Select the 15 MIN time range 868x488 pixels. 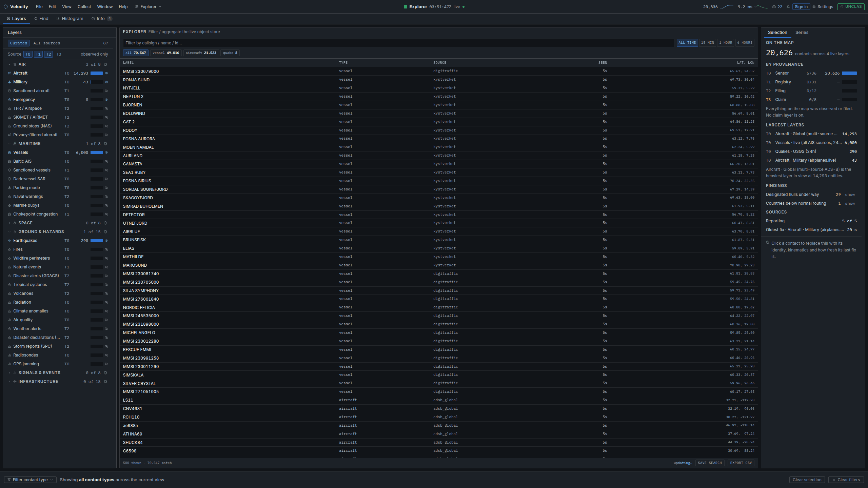[707, 43]
